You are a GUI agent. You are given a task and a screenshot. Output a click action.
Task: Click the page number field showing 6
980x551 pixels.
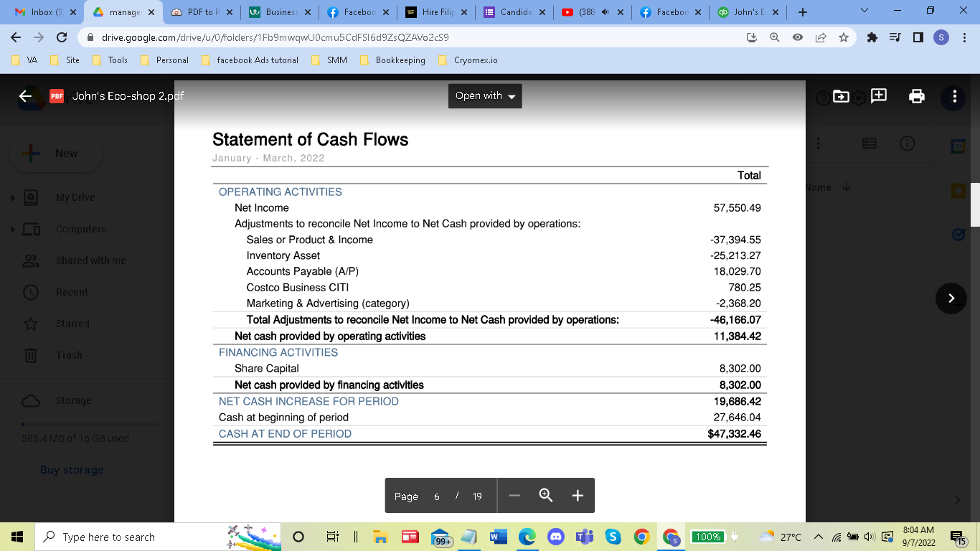point(436,496)
